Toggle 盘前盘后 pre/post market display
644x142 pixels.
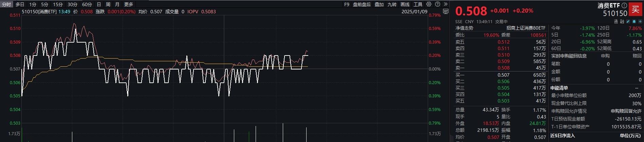pos(362,4)
